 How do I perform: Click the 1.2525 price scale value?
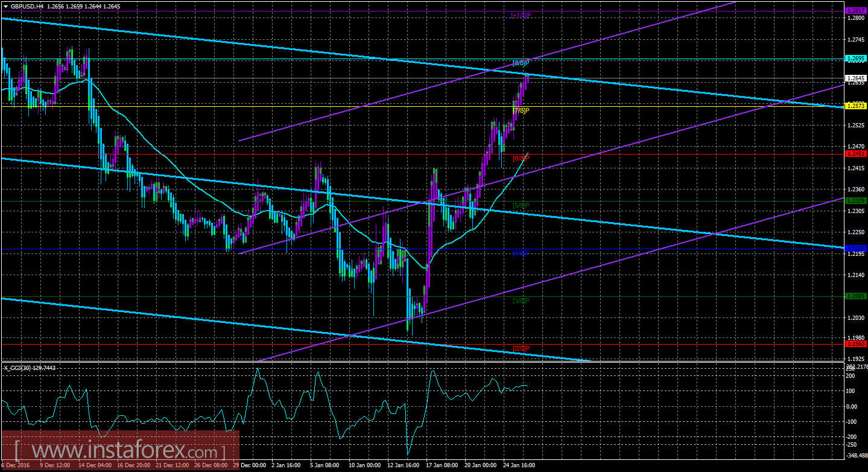pyautogui.click(x=855, y=126)
